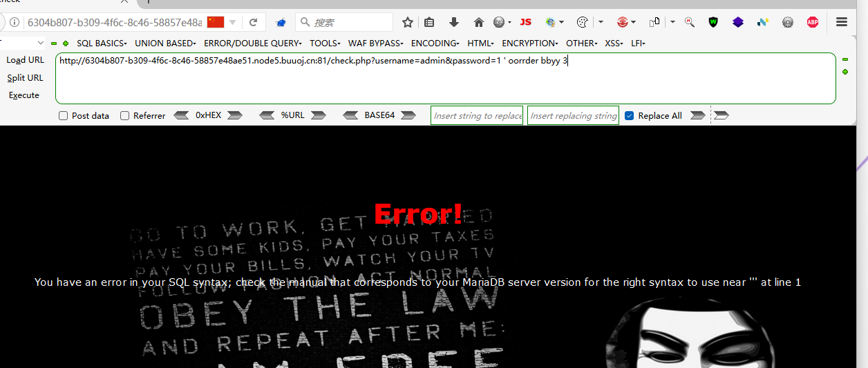Expand the UNION BASED menu

pos(165,43)
